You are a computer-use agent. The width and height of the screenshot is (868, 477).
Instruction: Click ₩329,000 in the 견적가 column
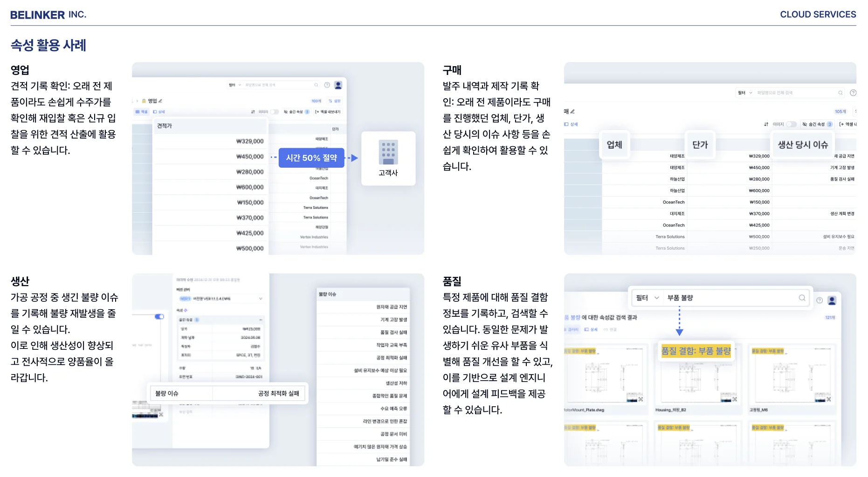(250, 141)
